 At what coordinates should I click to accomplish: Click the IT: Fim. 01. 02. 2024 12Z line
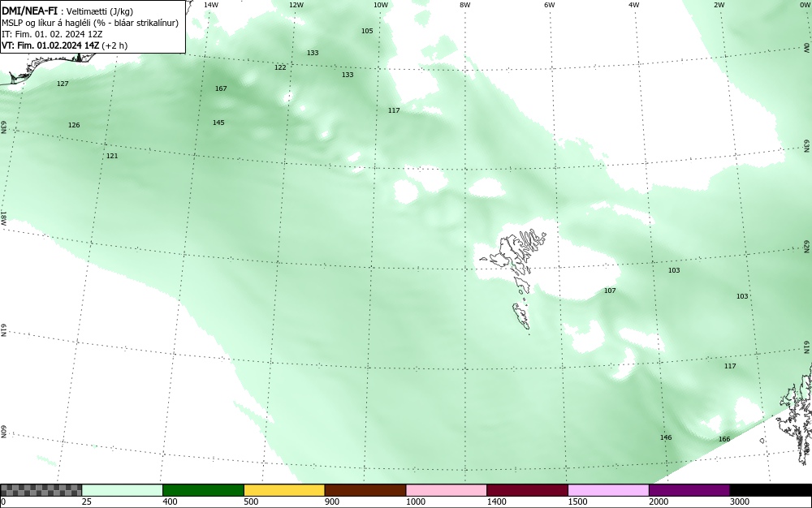[52, 34]
